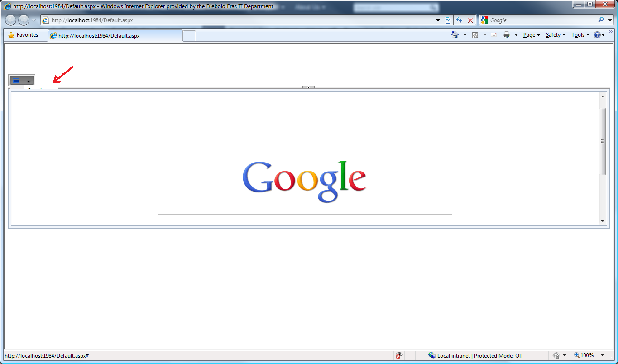The height and width of the screenshot is (364, 618).
Task: Click the Refresh page icon
Action: (x=459, y=20)
